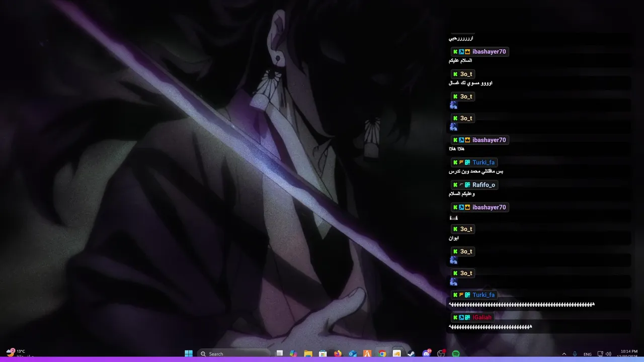Open File Explorer from the taskbar
The height and width of the screenshot is (362, 644).
[x=308, y=353]
